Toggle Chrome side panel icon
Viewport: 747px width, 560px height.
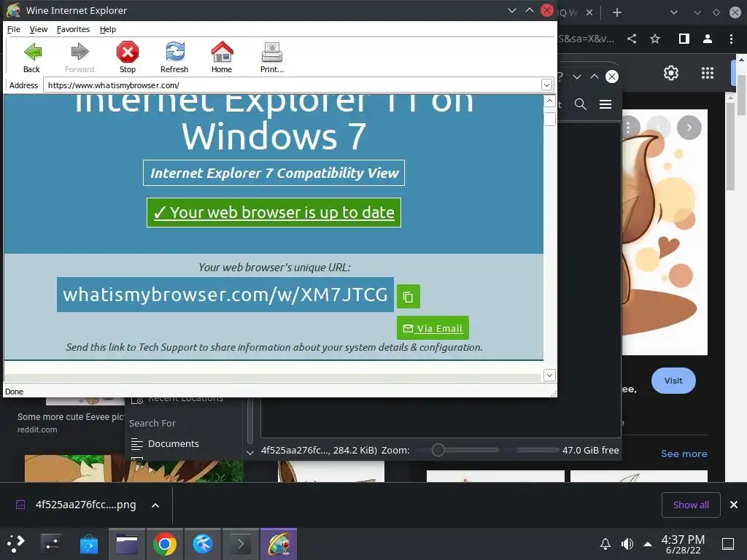pyautogui.click(x=684, y=39)
